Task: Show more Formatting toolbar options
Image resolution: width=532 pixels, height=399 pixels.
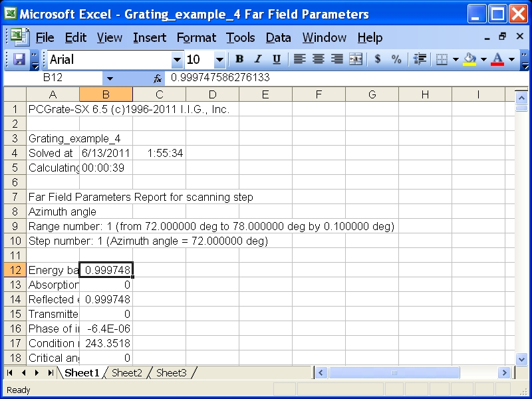Action: (x=525, y=60)
